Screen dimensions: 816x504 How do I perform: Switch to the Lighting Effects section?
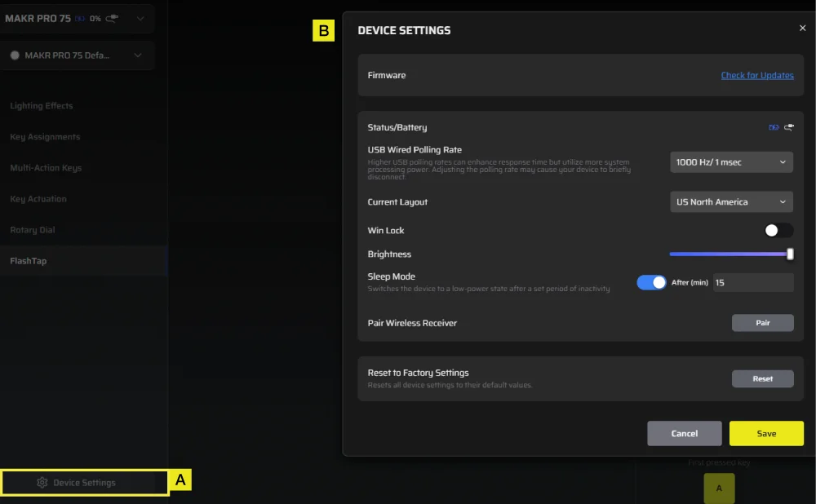coord(41,105)
